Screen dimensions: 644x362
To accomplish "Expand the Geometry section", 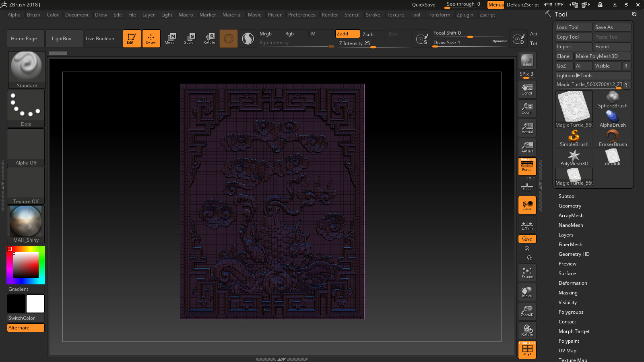I will pyautogui.click(x=570, y=206).
